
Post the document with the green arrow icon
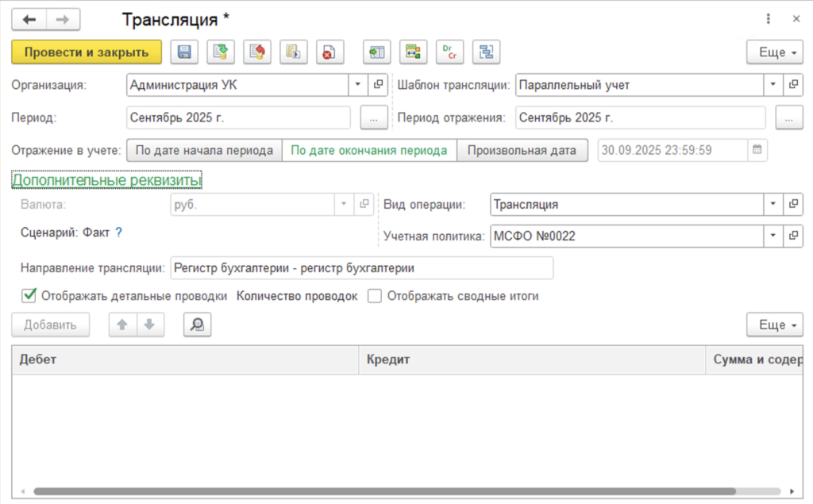coord(221,52)
